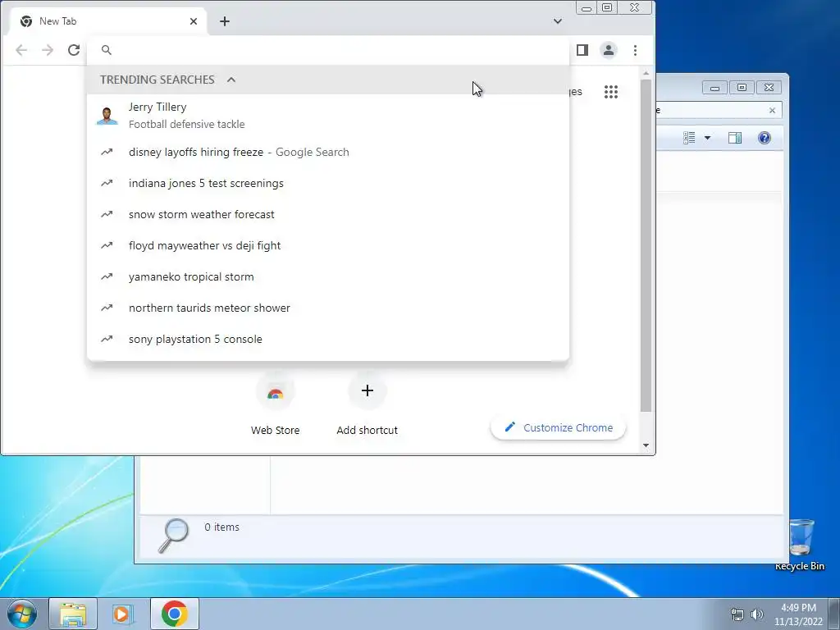Viewport: 840px width, 630px height.
Task: Click the taskbar clock showing 4:49 PM
Action: coord(798,614)
